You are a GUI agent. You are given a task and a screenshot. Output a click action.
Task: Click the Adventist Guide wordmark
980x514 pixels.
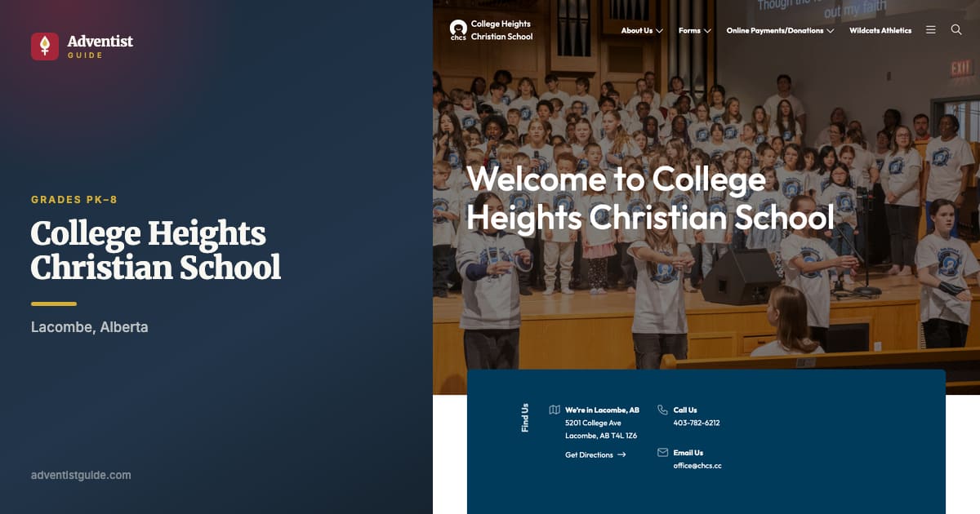click(x=100, y=46)
